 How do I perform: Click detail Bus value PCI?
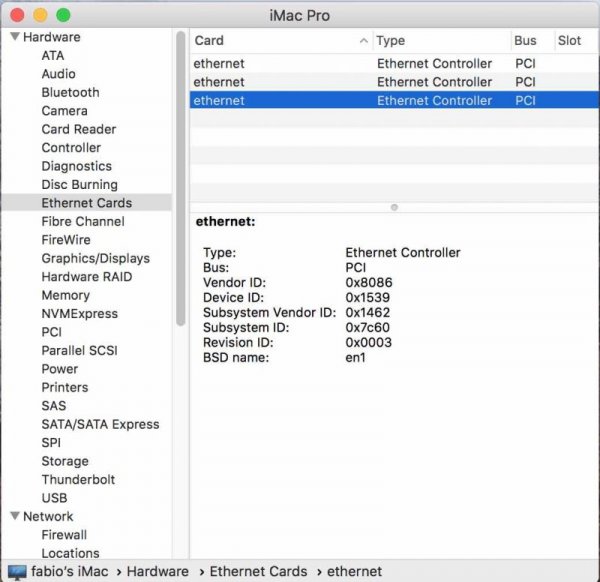pyautogui.click(x=355, y=268)
